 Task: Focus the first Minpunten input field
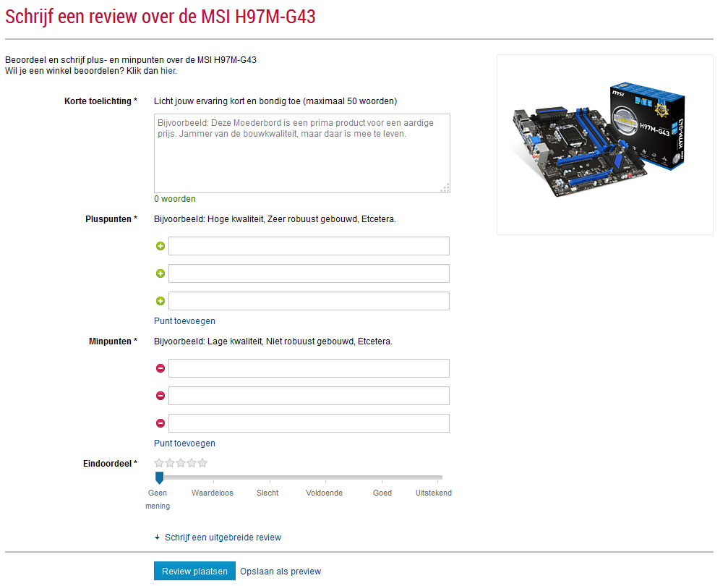(x=309, y=368)
